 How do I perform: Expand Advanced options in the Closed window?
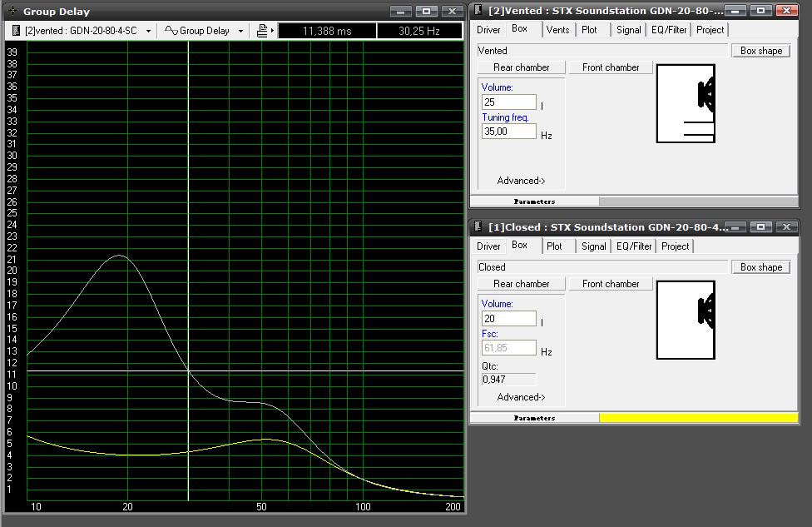click(521, 397)
